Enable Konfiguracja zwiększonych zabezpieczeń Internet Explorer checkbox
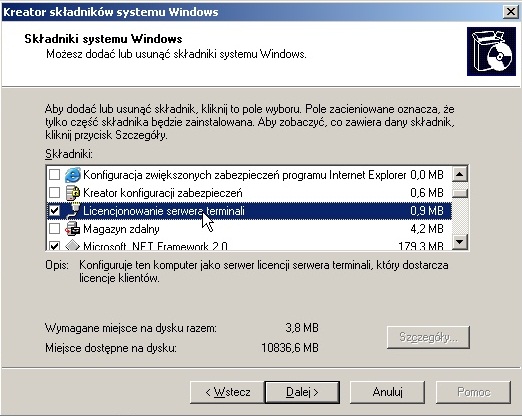Viewport: 522px width, 416px height. click(54, 175)
